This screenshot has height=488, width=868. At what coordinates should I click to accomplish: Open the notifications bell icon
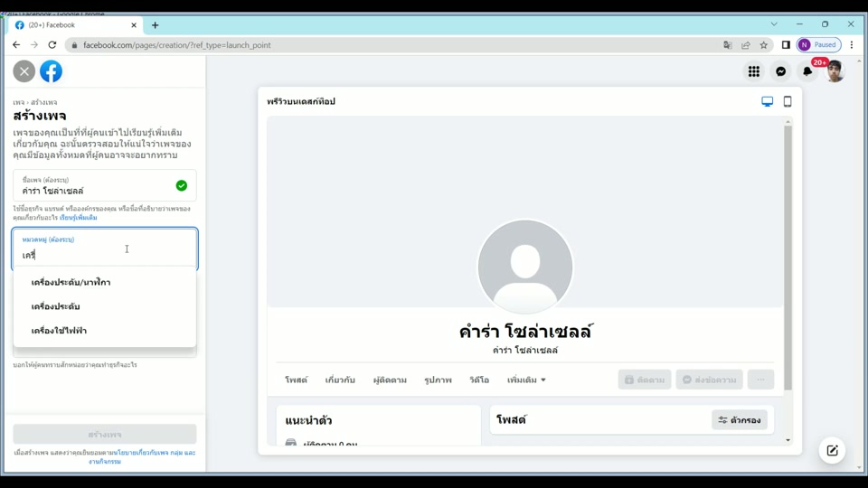pos(807,71)
